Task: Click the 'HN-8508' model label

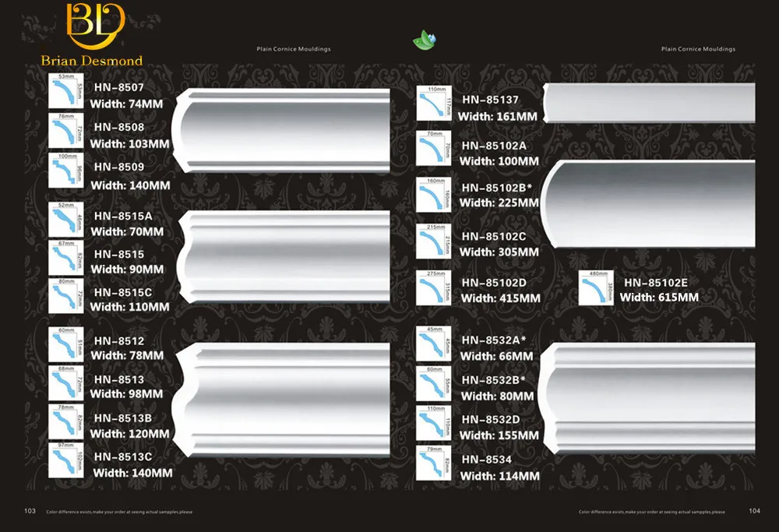Action: (119, 127)
